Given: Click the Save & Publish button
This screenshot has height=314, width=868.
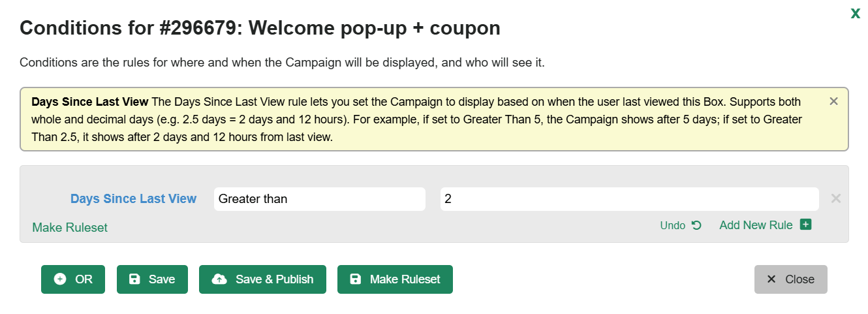Looking at the screenshot, I should 262,279.
